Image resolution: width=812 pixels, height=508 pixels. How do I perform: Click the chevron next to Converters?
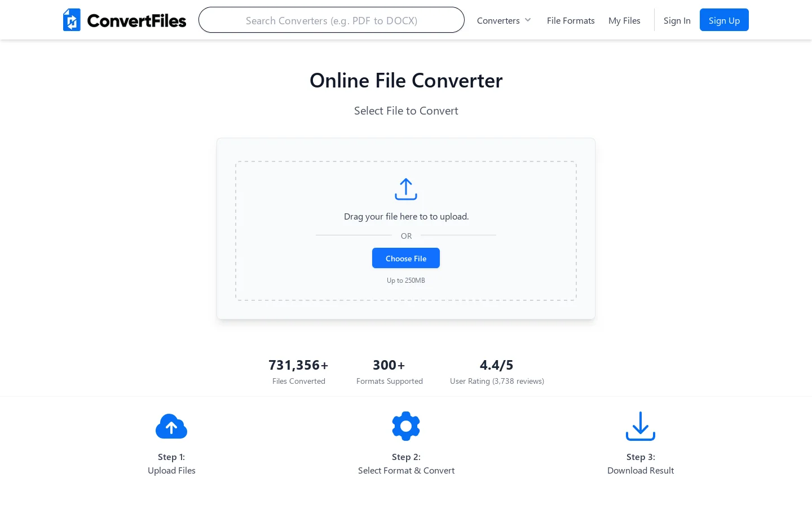528,20
